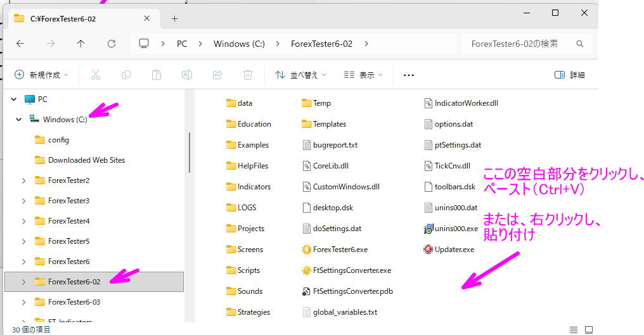Select the ForexTester6.exe application file
This screenshot has width=644, height=335.
334,250
